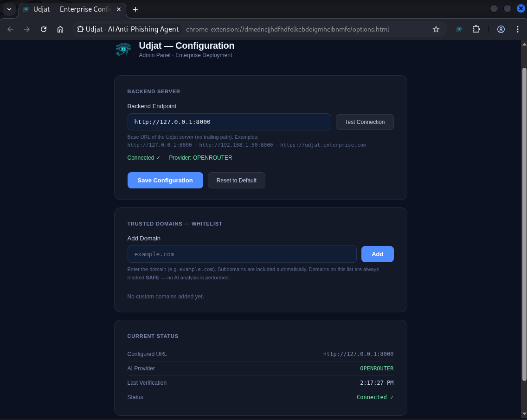527x420 pixels.
Task: Bookmark the page using the star icon
Action: (x=436, y=29)
